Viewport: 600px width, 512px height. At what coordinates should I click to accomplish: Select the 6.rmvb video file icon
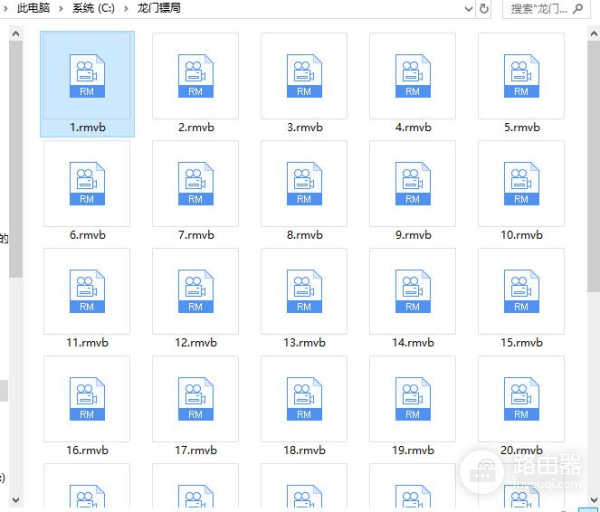(x=87, y=183)
